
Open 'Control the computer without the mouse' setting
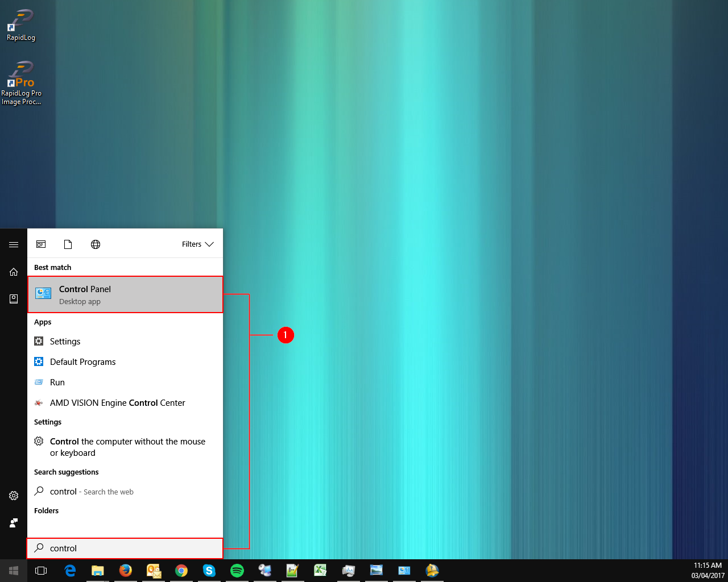tap(127, 447)
